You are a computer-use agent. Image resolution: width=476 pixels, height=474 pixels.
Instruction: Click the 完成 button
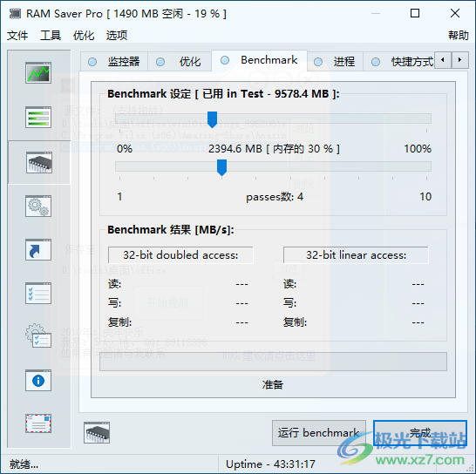tap(420, 433)
